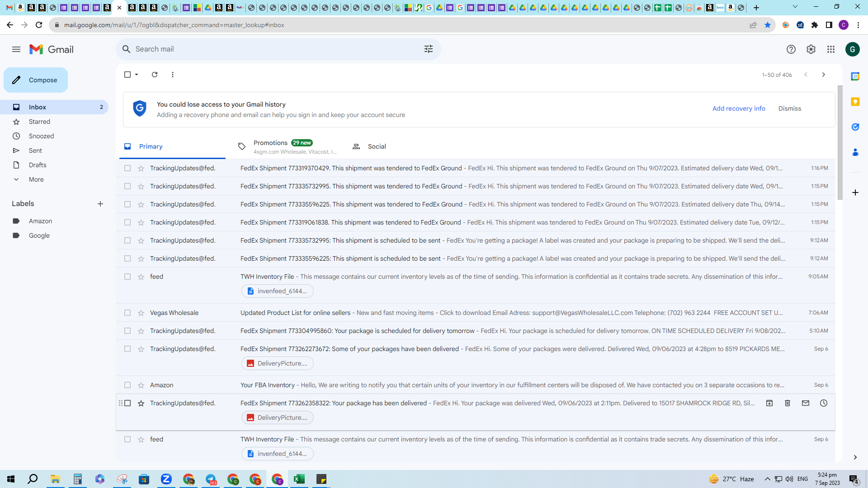
Task: Select the Amazon FBA Inventory email checkbox
Action: tap(127, 385)
